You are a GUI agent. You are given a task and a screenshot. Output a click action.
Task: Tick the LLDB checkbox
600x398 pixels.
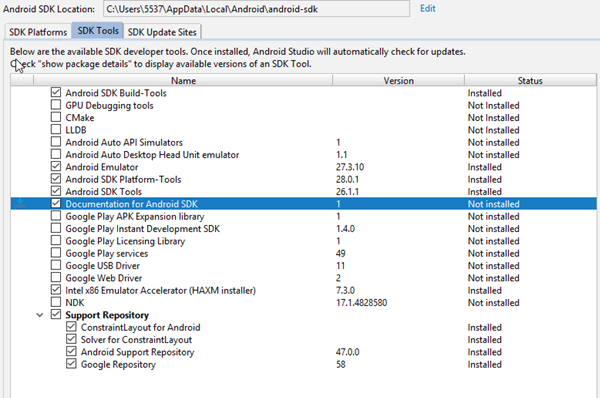click(x=56, y=129)
